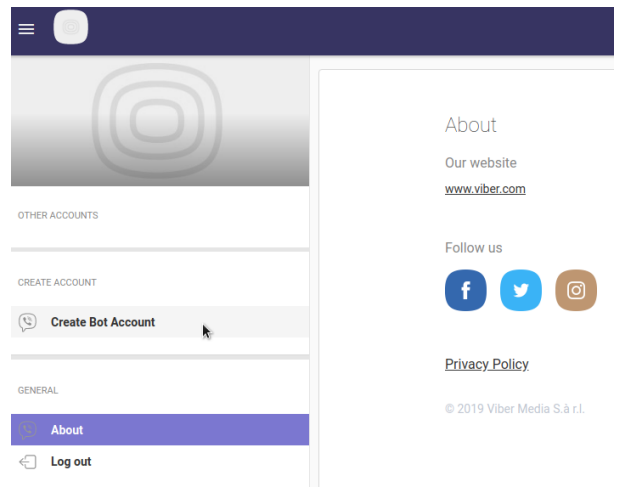Click the Log out door icon
This screenshot has height=491, width=626.
point(28,462)
